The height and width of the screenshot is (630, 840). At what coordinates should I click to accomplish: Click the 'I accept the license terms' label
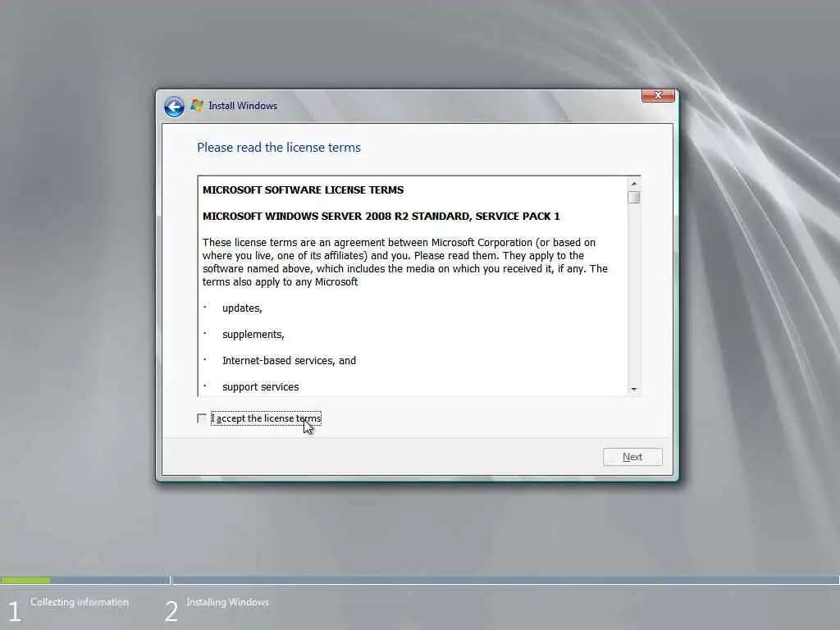(x=267, y=418)
